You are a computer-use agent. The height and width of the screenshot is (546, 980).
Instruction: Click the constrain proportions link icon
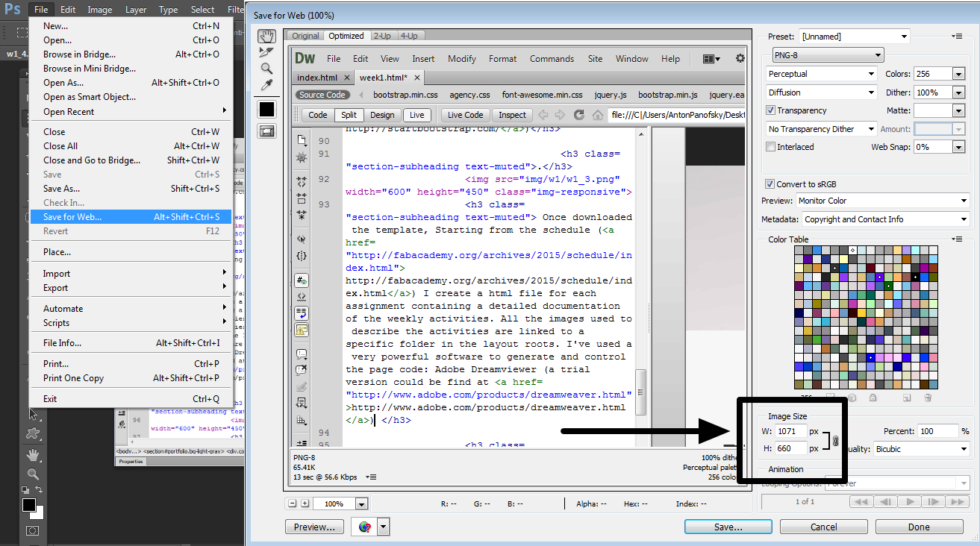(835, 440)
